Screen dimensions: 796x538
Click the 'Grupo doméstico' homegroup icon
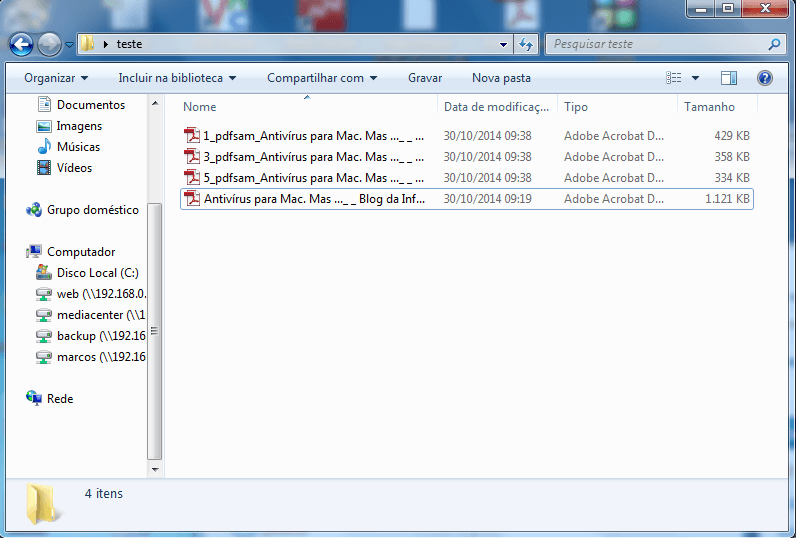34,210
